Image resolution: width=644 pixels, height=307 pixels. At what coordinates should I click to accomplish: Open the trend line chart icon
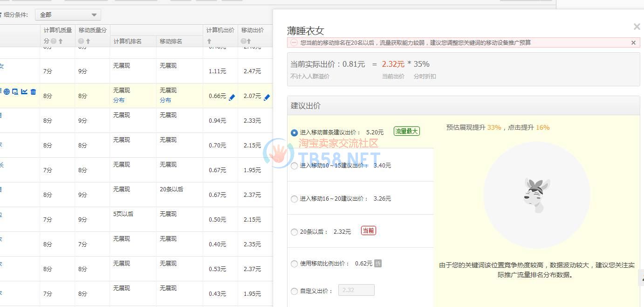[24, 92]
